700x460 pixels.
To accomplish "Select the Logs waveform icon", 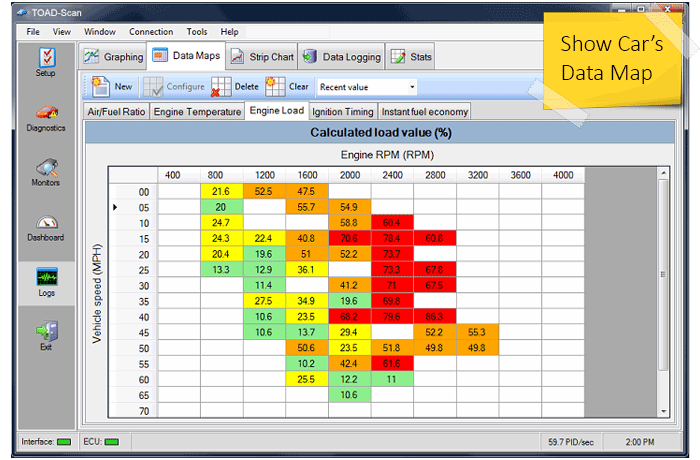I will 46,277.
